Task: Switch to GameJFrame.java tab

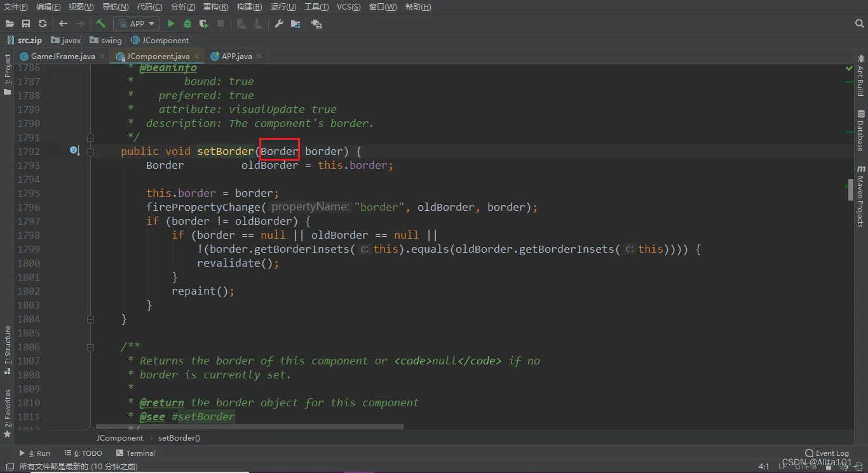Action: (63, 56)
